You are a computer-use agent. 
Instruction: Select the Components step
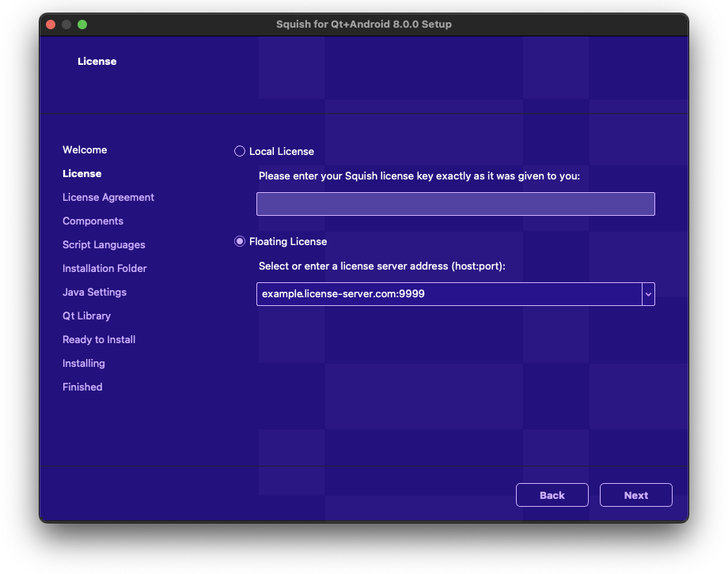click(x=93, y=221)
